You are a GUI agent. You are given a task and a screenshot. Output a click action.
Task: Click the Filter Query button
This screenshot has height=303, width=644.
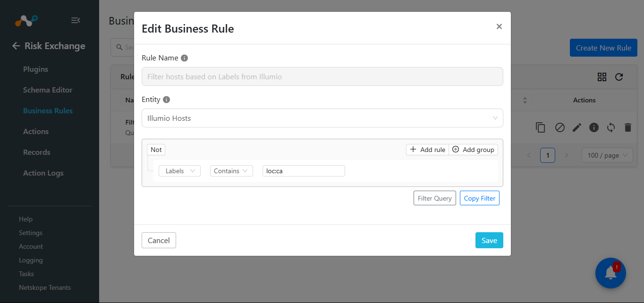coord(435,198)
